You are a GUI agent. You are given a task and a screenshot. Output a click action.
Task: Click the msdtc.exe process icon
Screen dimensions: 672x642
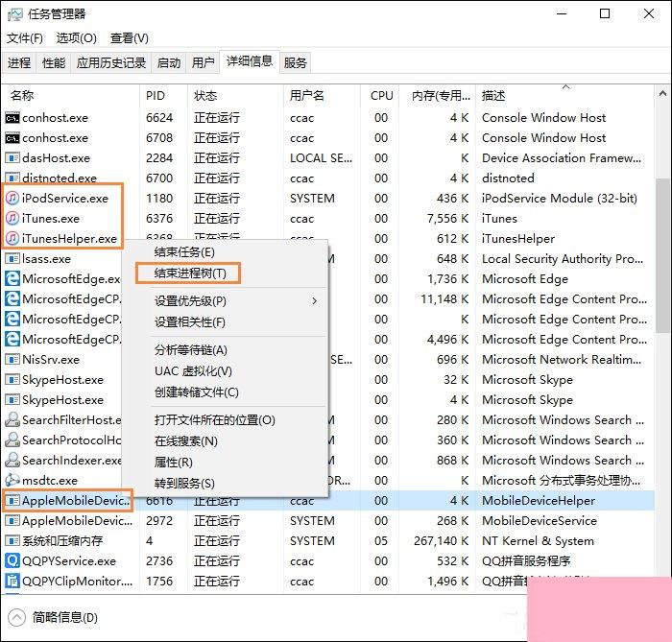(12, 480)
